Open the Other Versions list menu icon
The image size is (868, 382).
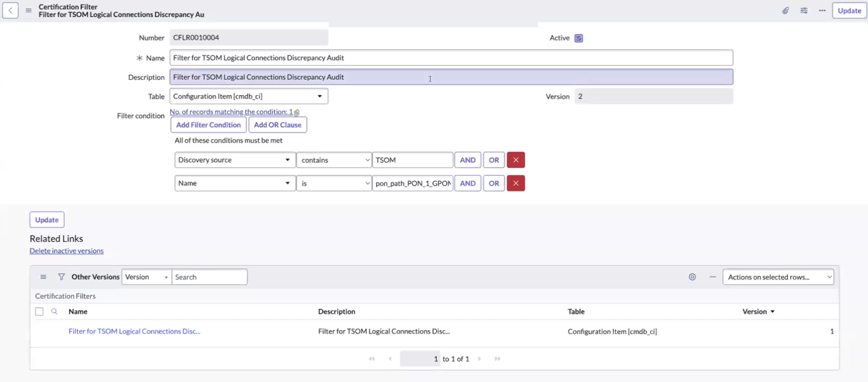click(x=43, y=277)
